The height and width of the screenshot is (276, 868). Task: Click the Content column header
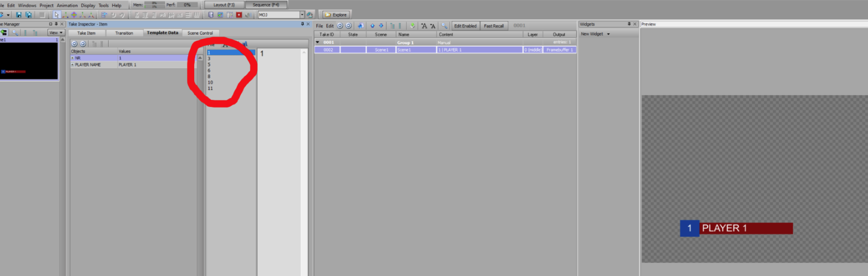point(480,34)
